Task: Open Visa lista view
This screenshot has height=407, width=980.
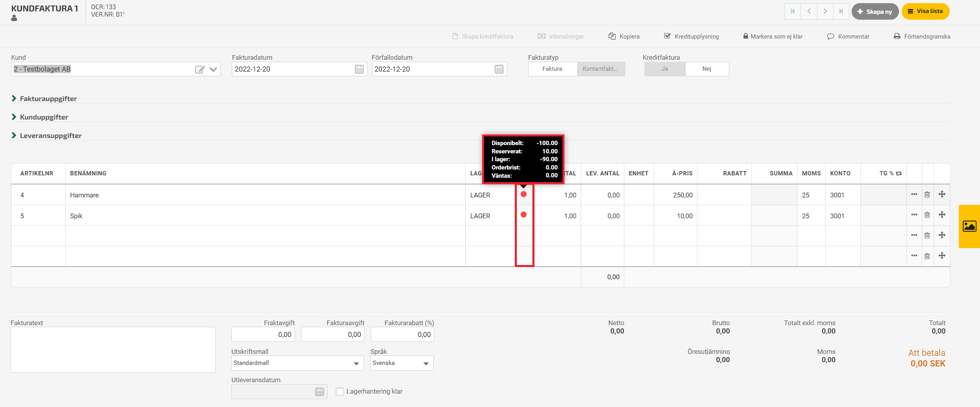Action: pos(925,11)
